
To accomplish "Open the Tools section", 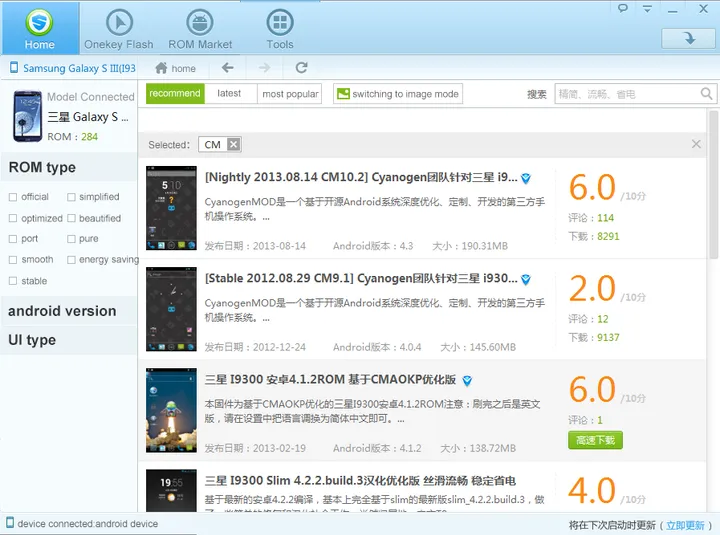I will pos(280,28).
